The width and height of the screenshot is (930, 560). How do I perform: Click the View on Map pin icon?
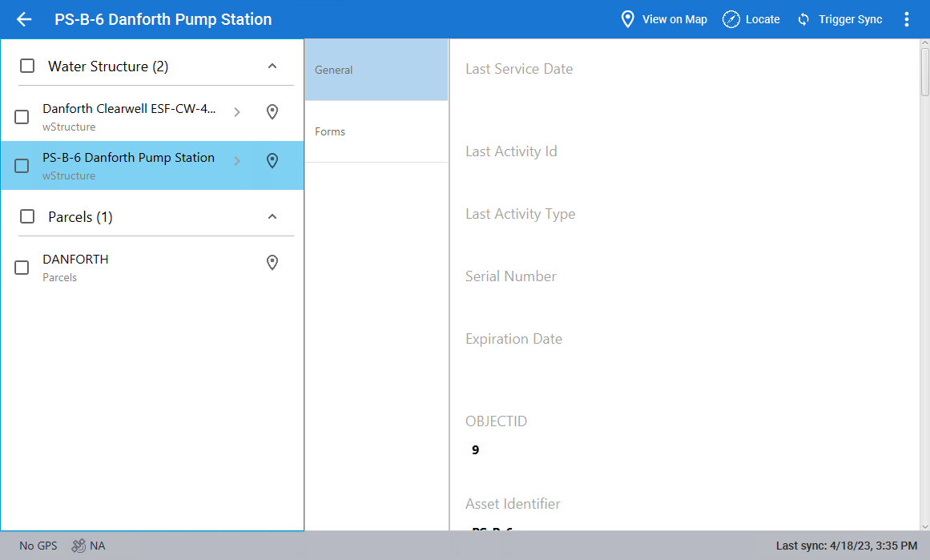tap(628, 19)
